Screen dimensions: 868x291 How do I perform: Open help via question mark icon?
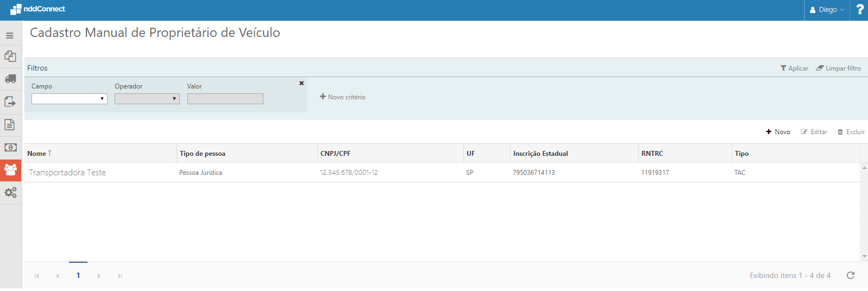pos(859,9)
